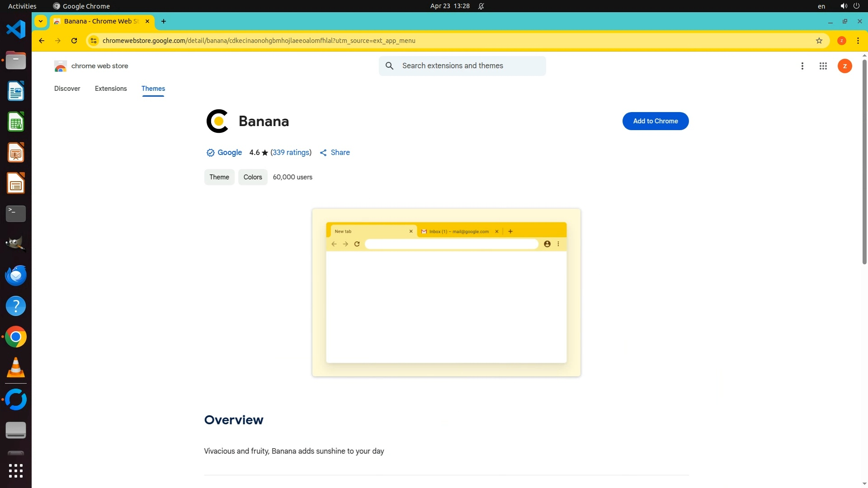
Task: Open the 339 ratings link
Action: coord(291,153)
